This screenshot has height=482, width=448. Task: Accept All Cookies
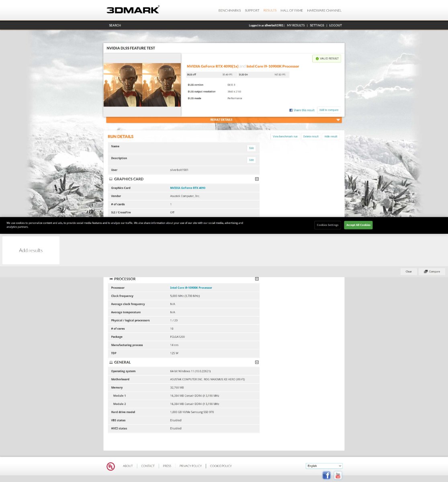(x=358, y=225)
